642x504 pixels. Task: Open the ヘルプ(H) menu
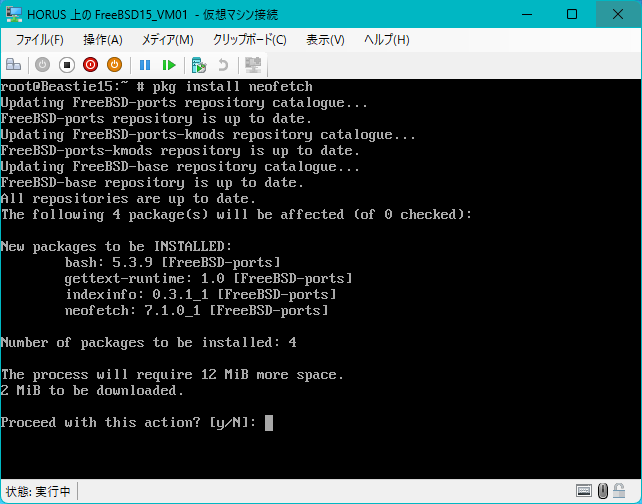click(387, 40)
